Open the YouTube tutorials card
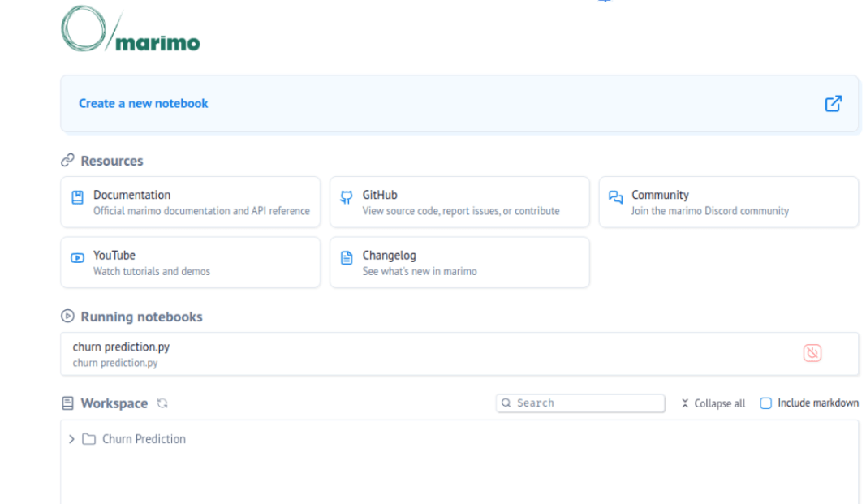 point(191,262)
